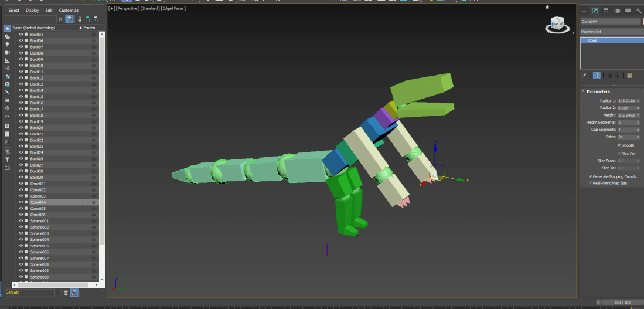Click the lock cell editing padlock icon
644x309 pixels.
(80, 19)
